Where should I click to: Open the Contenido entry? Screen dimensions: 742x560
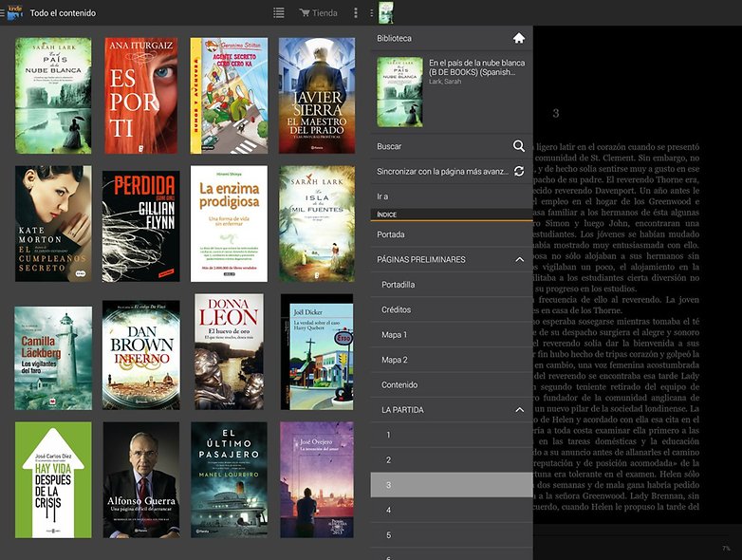(x=452, y=384)
